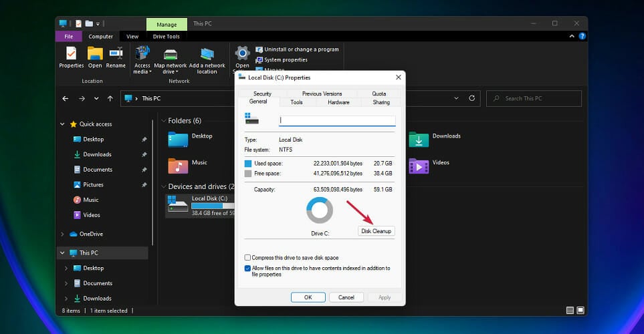Switch to large icons view layout
This screenshot has height=334, width=644.
coord(580,311)
